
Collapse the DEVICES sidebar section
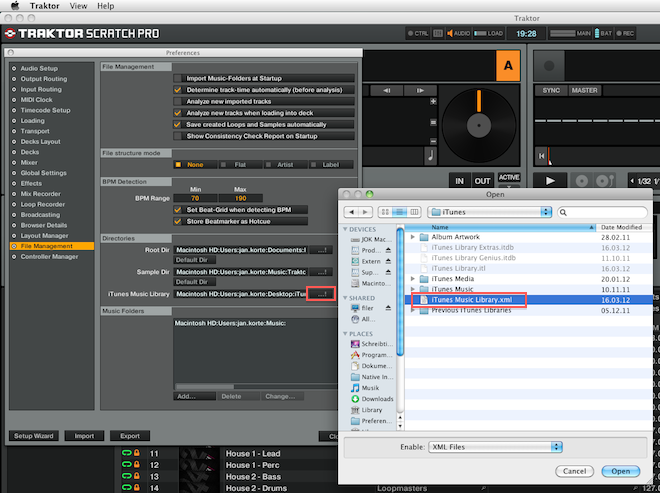[x=345, y=229]
